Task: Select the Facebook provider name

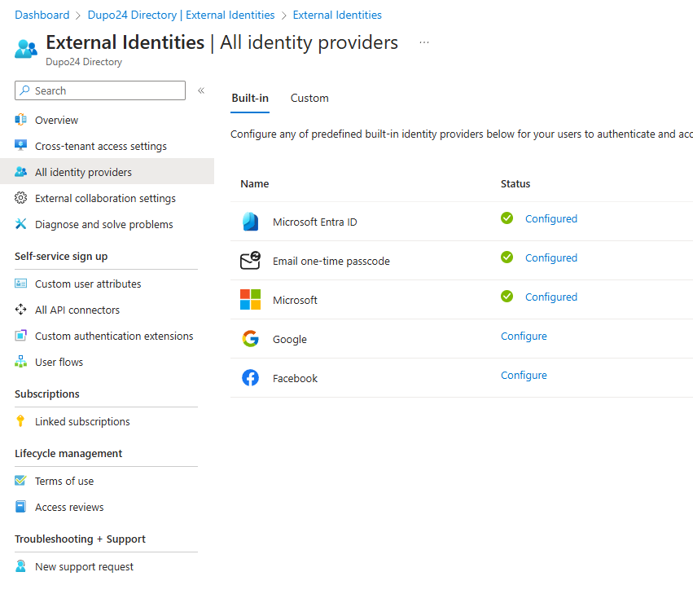Action: [295, 378]
